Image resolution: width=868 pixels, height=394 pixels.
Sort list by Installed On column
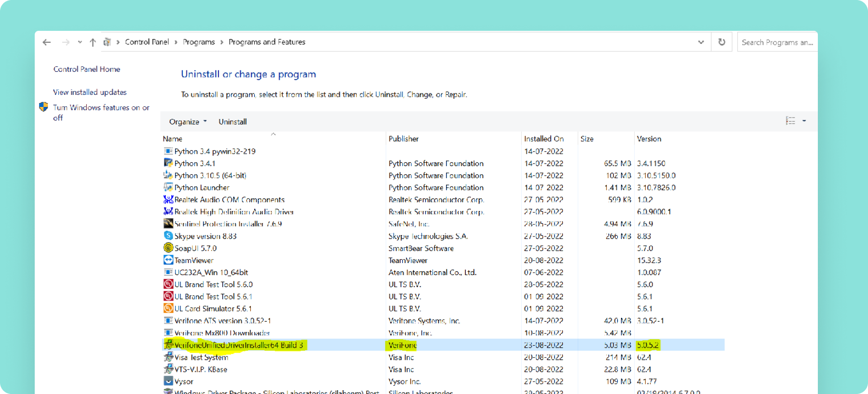pyautogui.click(x=544, y=139)
